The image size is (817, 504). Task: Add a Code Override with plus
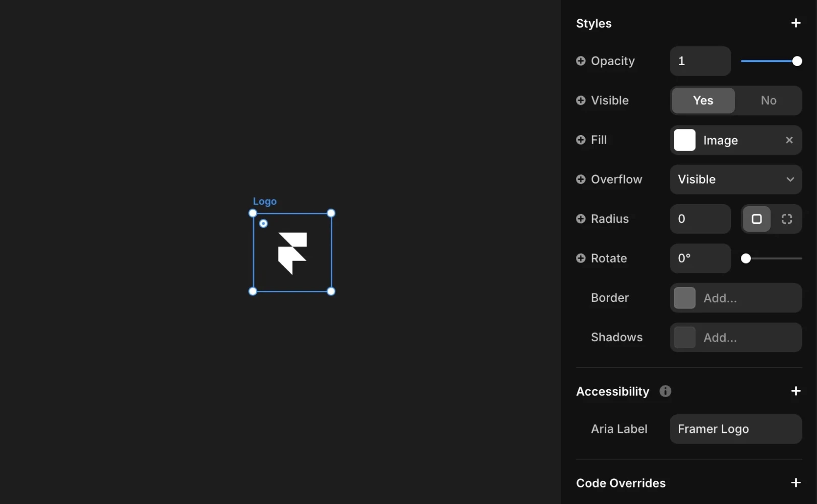[x=795, y=483]
